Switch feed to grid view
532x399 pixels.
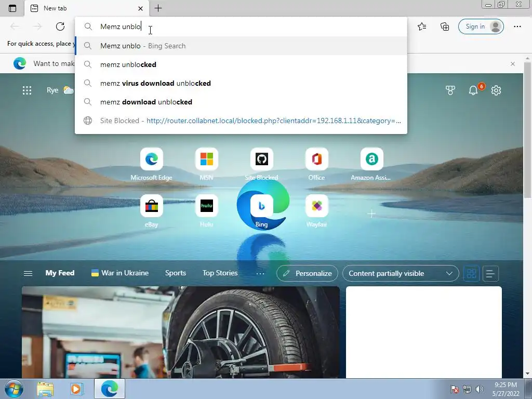[471, 273]
